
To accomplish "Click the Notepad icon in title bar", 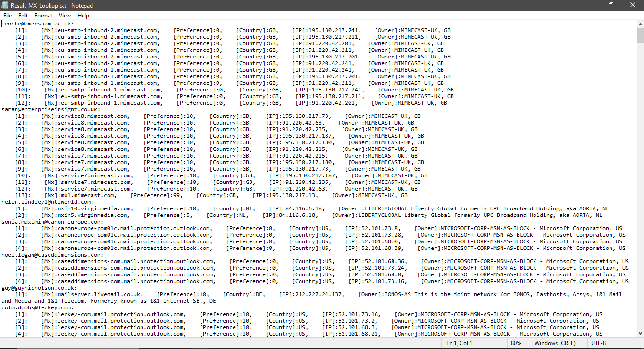I will [x=5, y=5].
